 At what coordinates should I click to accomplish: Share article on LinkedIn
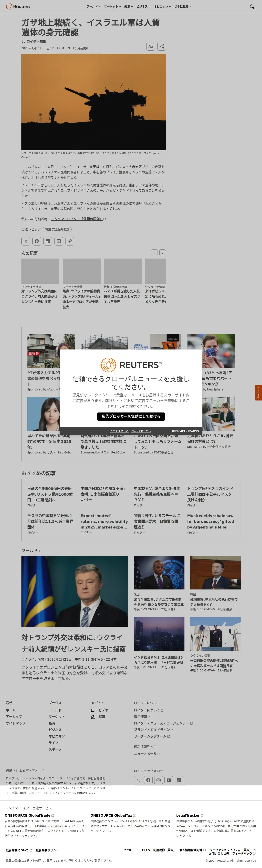click(48, 241)
